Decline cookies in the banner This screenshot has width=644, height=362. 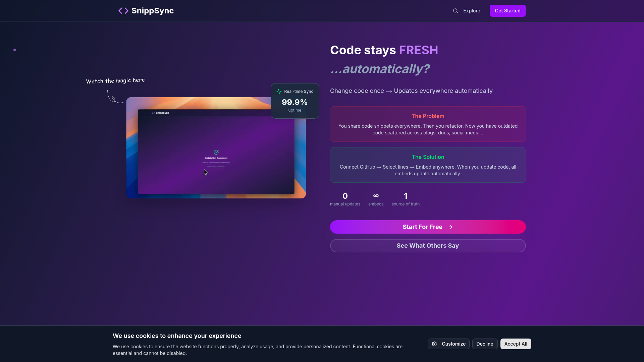485,344
